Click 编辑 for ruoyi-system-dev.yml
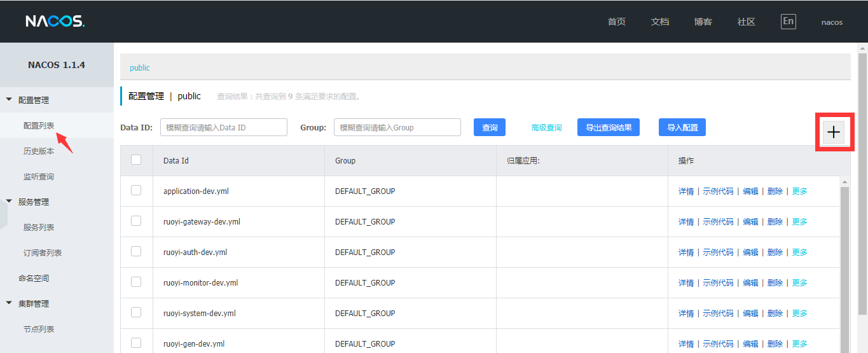This screenshot has height=353, width=868. pos(751,314)
